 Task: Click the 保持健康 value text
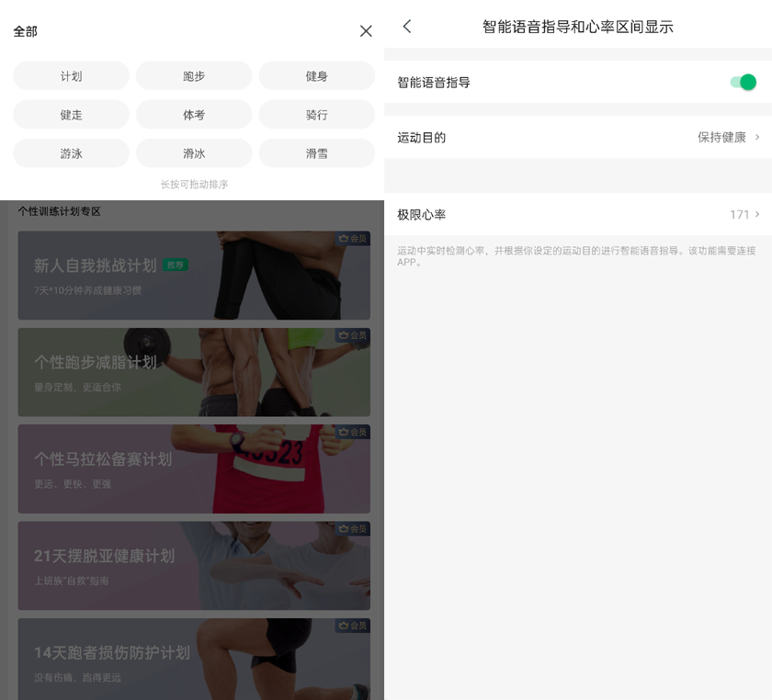pos(721,138)
